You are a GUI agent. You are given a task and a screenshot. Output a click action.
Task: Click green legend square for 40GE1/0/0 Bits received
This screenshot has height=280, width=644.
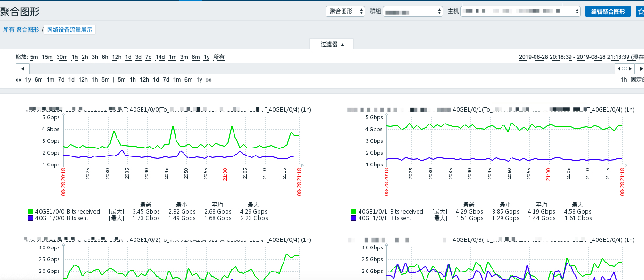pyautogui.click(x=31, y=212)
